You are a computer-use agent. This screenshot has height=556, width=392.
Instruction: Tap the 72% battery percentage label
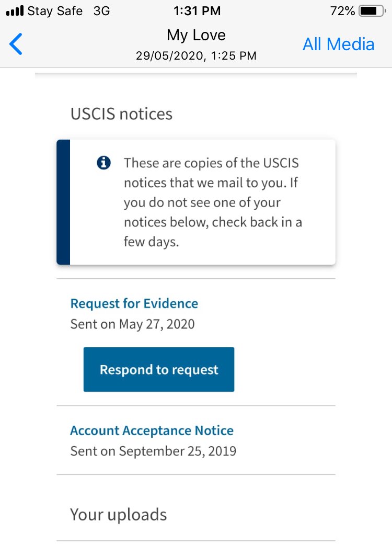point(342,11)
